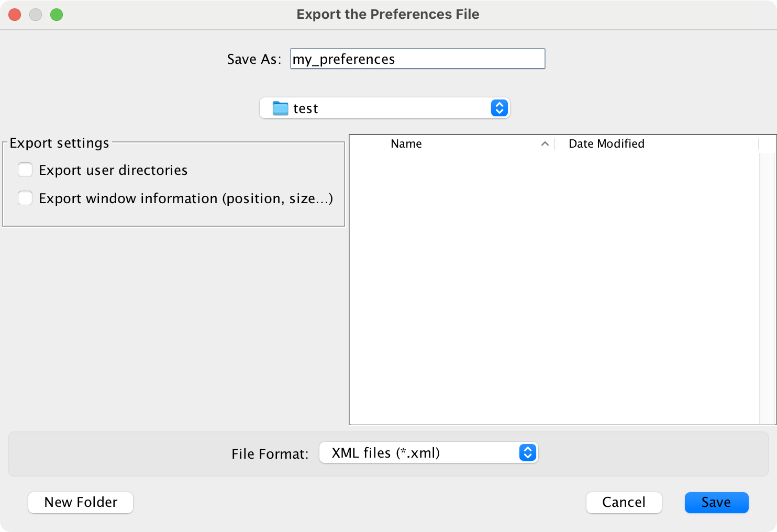Toggle Export window information checkbox
The width and height of the screenshot is (777, 532).
tap(25, 198)
